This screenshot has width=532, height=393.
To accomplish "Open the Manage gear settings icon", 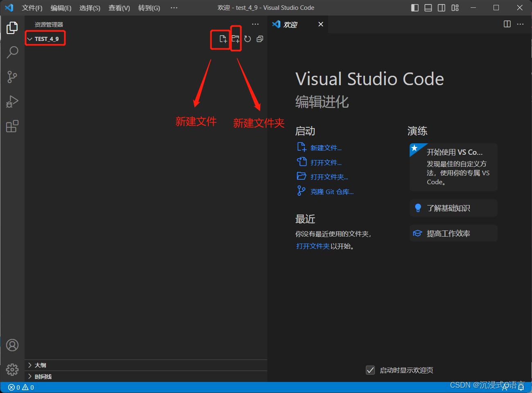I will [x=12, y=370].
